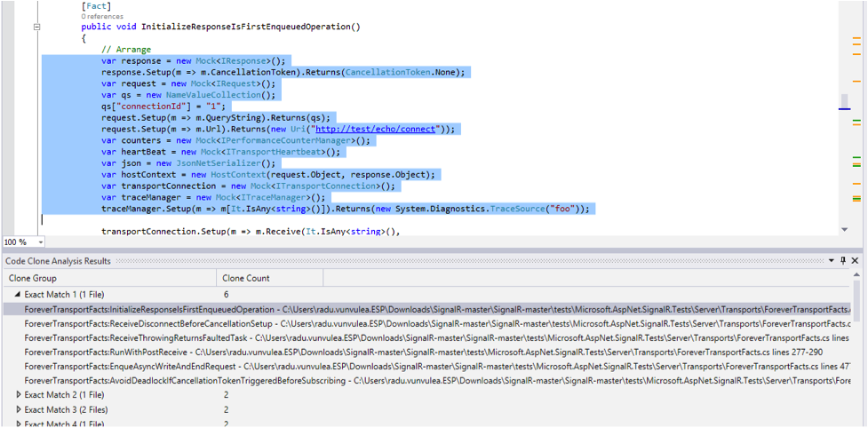Collapse the Exact Match 1 clone group
This screenshot has width=868, height=428.
click(20, 294)
